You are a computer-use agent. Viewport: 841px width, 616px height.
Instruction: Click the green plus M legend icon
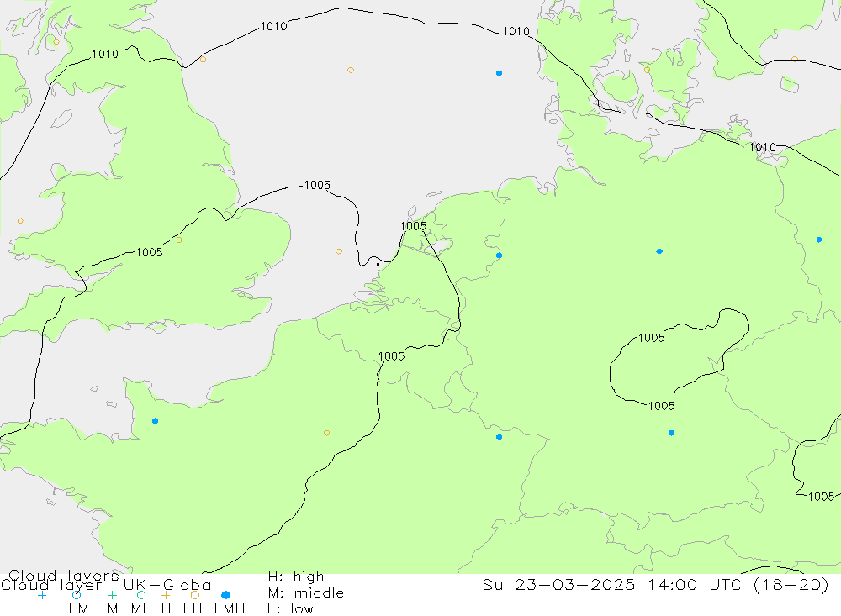point(112,595)
